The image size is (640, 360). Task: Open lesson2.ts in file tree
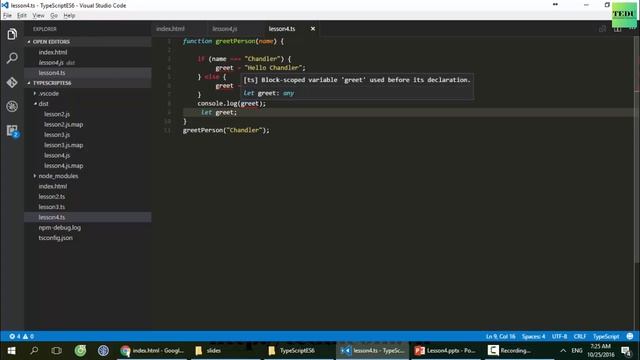51,197
